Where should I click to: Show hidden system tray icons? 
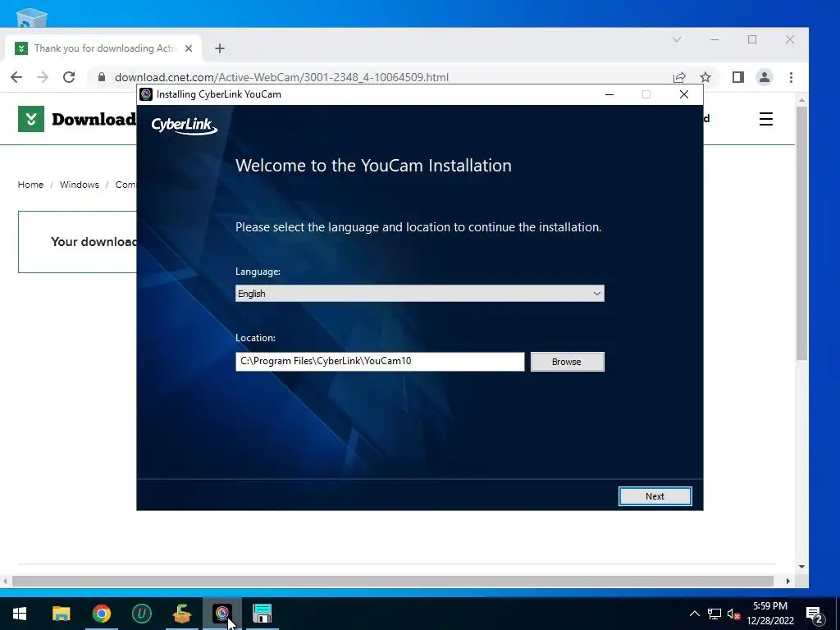[694, 614]
